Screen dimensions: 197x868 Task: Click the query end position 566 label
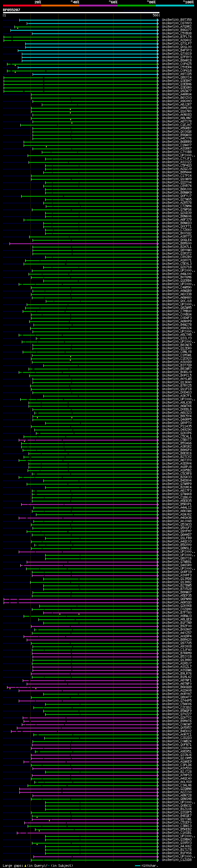click(x=155, y=15)
